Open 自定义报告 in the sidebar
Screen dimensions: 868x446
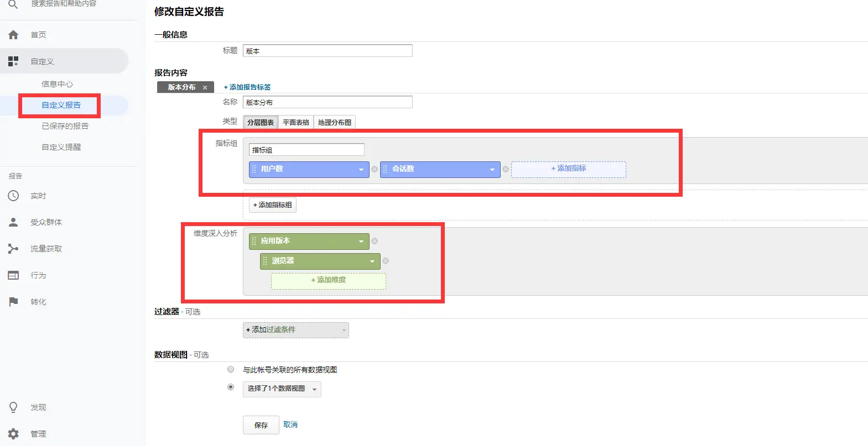coord(61,105)
